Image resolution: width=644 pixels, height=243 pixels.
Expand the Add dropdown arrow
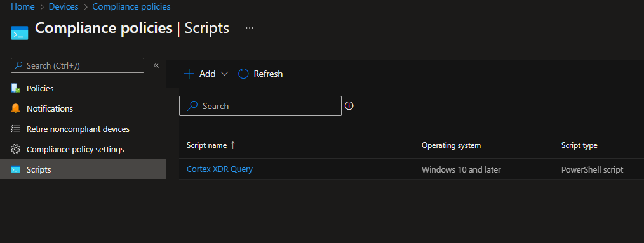pyautogui.click(x=224, y=74)
